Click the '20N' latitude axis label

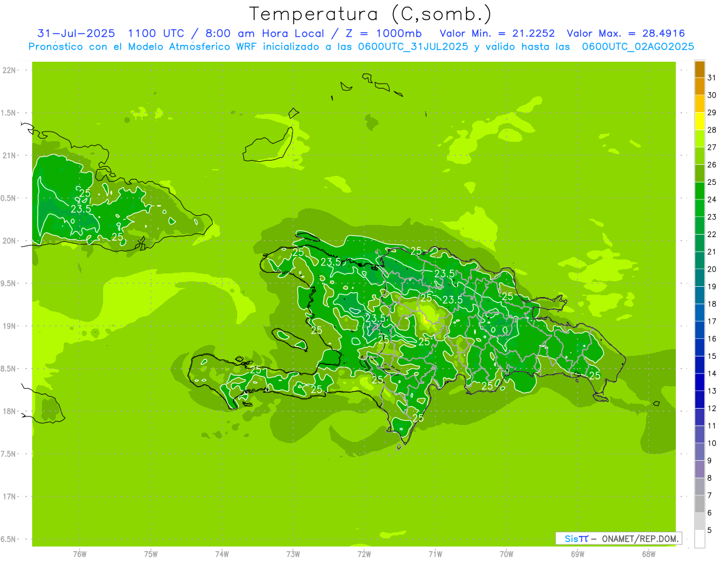[9, 241]
